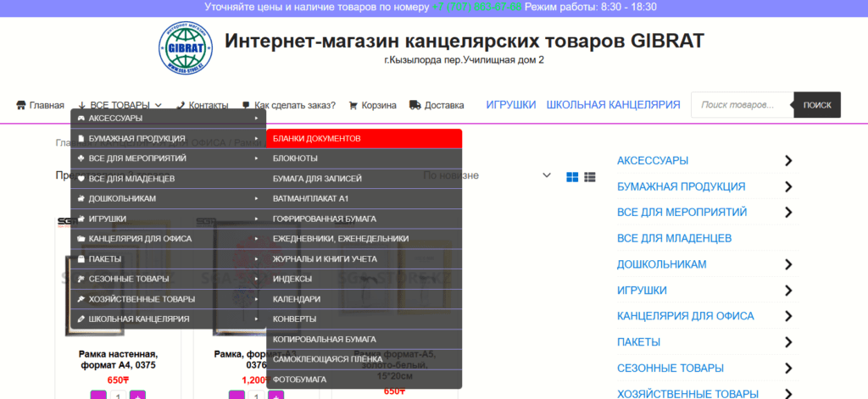Viewport: 868px width, 399px height.
Task: Click the ПОИСК search button
Action: click(x=817, y=104)
